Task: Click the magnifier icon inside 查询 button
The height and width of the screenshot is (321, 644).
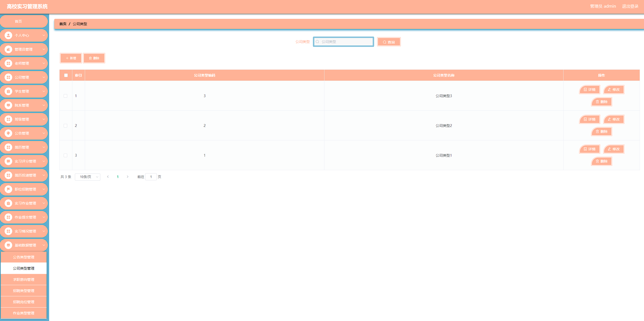Action: [385, 42]
